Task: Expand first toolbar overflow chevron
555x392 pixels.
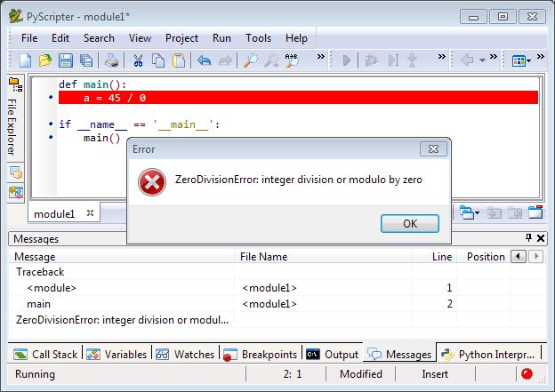Action: pyautogui.click(x=321, y=57)
